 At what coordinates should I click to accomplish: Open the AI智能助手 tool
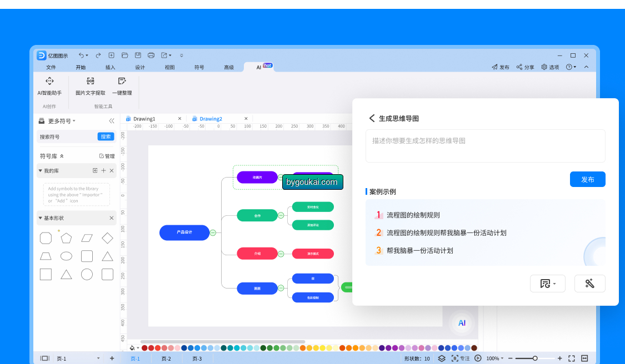[x=49, y=87]
